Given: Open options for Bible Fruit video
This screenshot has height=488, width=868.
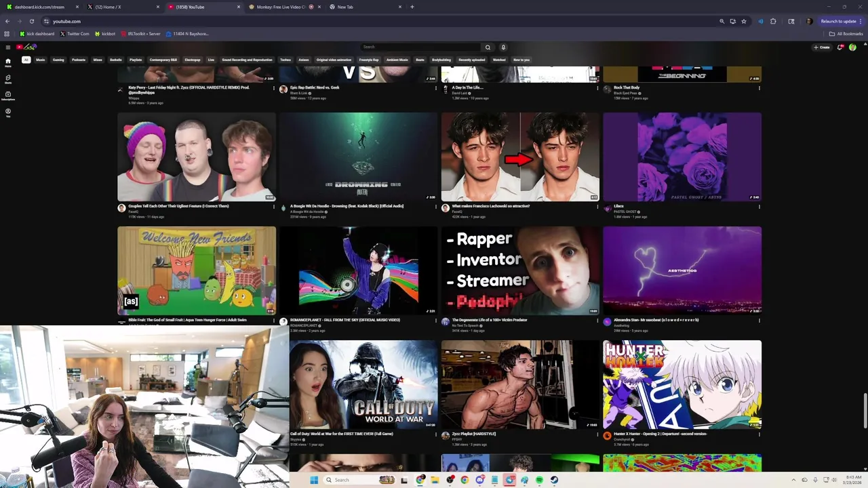Looking at the screenshot, I should 274,321.
